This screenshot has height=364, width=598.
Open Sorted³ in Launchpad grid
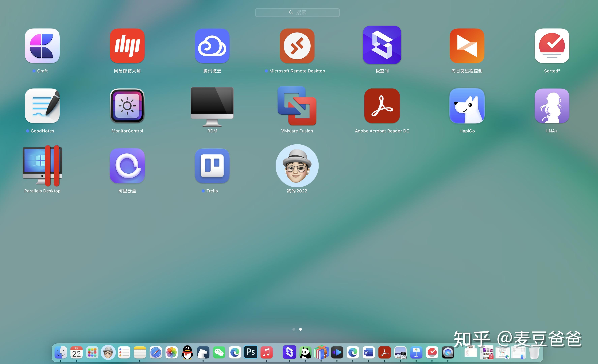pyautogui.click(x=552, y=46)
